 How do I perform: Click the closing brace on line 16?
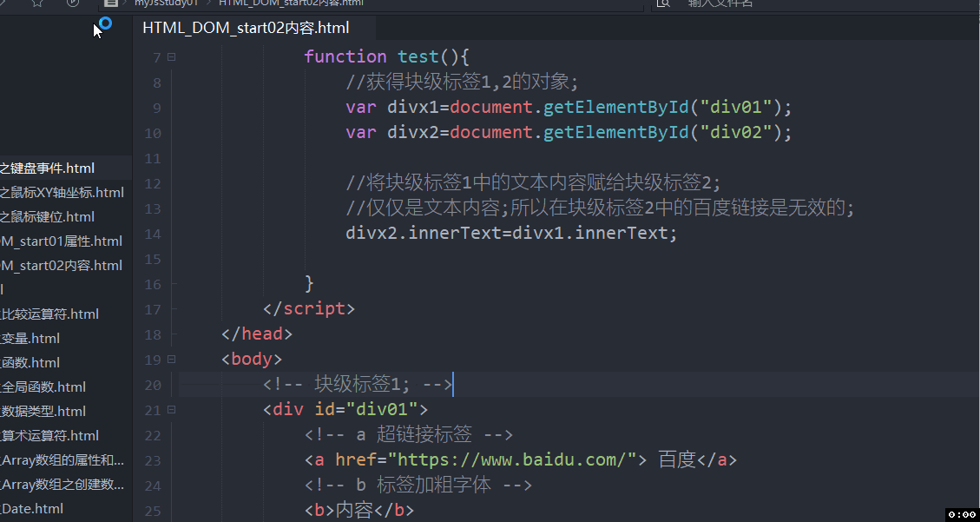pyautogui.click(x=309, y=284)
